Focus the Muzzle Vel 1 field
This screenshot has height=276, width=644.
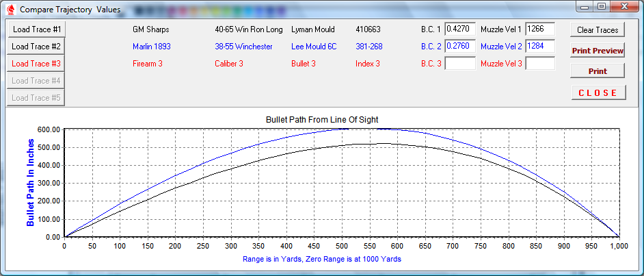tap(539, 29)
